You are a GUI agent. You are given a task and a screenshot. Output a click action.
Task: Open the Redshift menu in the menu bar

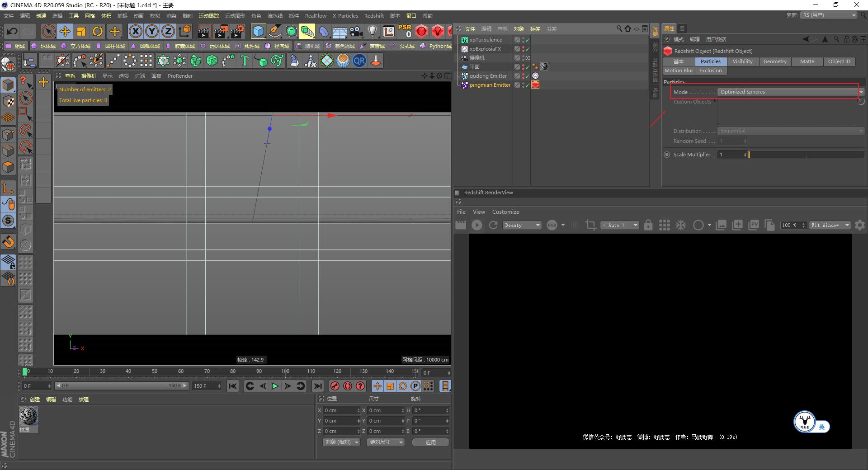click(374, 15)
